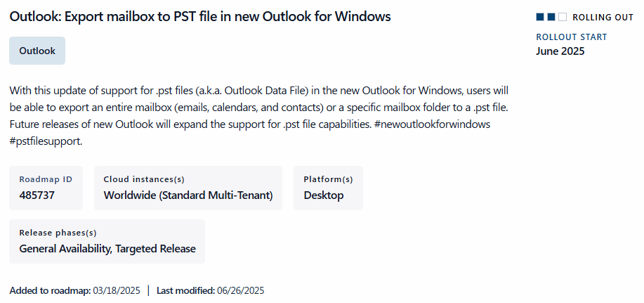Open the PST export feature title

click(x=200, y=16)
